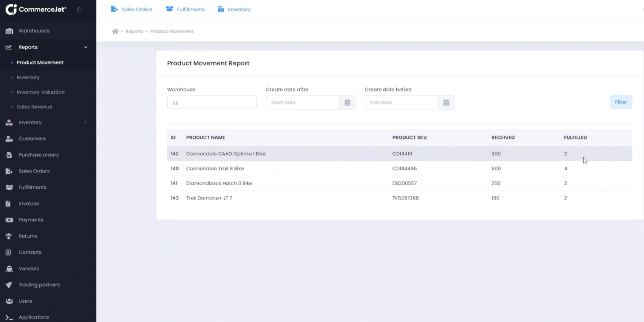Open Trading partners in the sidebar
The width and height of the screenshot is (644, 322).
click(39, 285)
